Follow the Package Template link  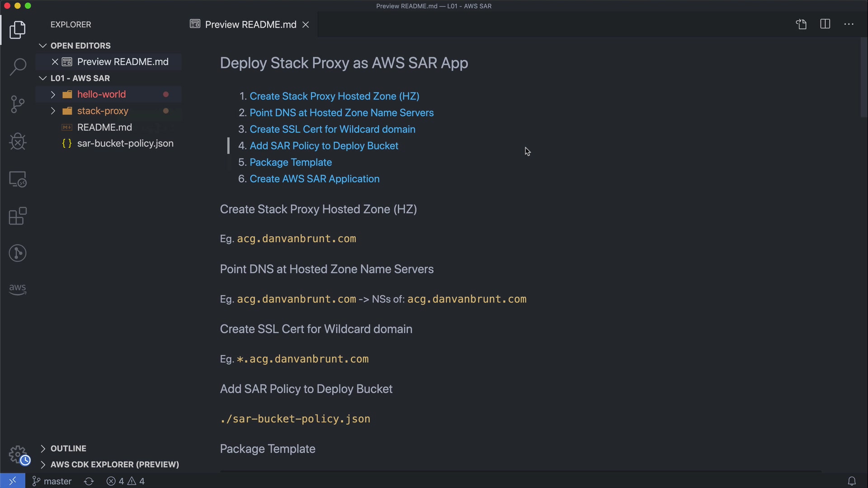(290, 162)
